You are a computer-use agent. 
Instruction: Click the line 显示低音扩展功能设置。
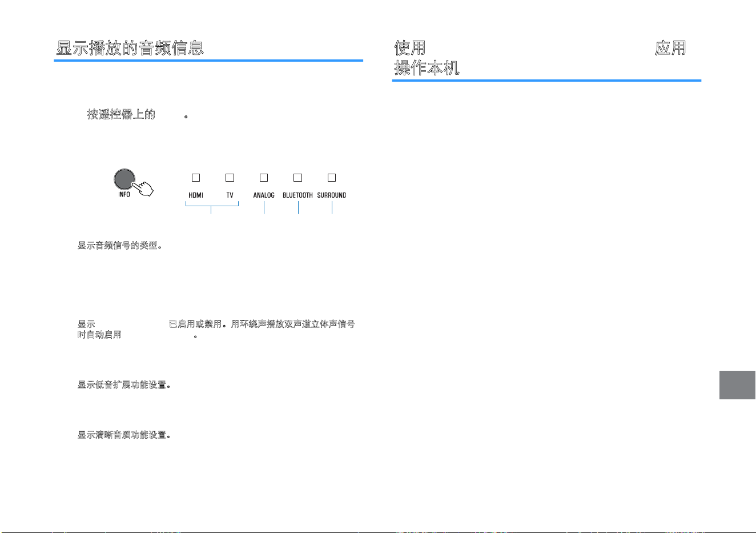tap(124, 385)
